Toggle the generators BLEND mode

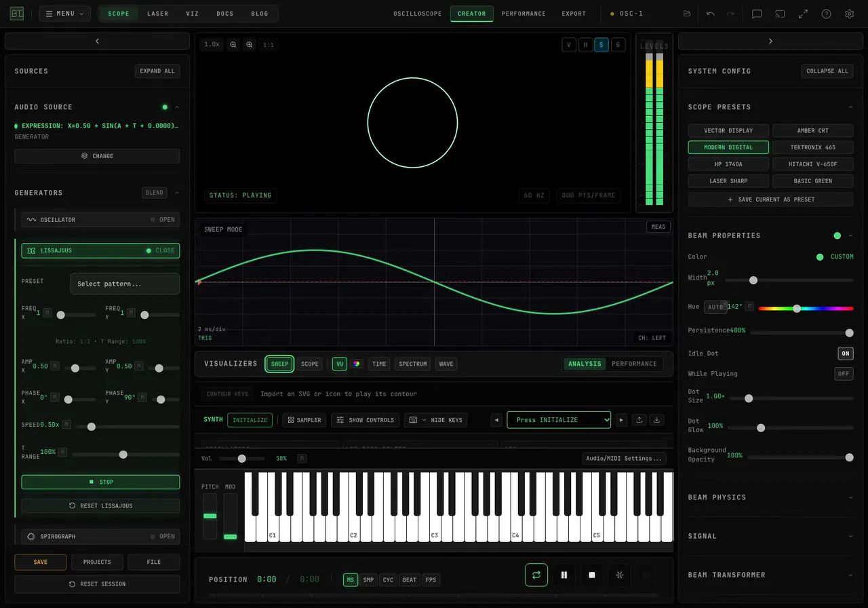click(x=155, y=193)
